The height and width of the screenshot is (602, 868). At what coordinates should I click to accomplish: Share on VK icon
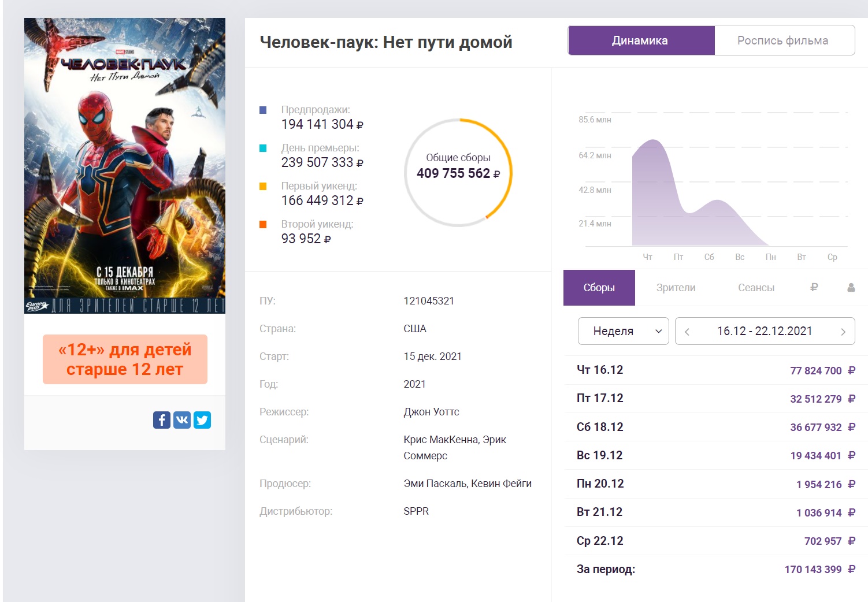click(x=182, y=420)
